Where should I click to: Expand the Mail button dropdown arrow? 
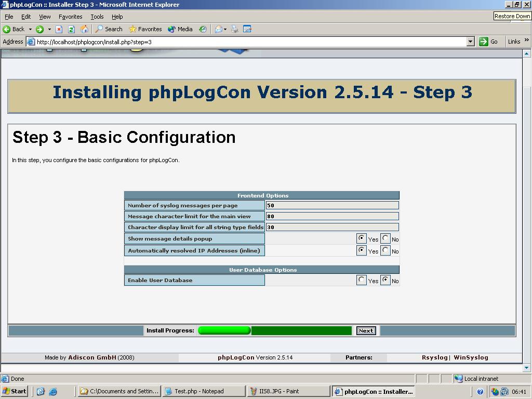click(x=225, y=30)
